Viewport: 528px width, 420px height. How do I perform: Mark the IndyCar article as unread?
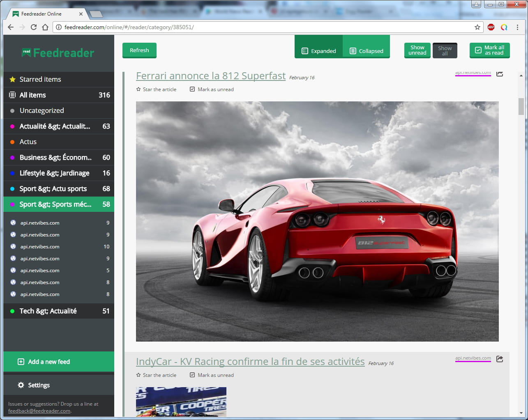pyautogui.click(x=212, y=375)
